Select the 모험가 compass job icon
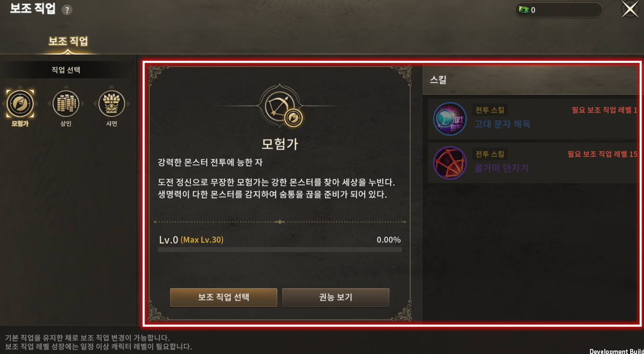 click(20, 103)
